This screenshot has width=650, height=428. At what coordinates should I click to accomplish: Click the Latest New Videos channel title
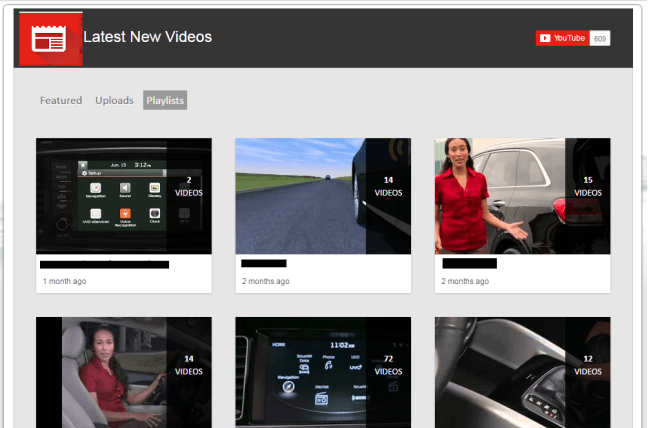148,37
